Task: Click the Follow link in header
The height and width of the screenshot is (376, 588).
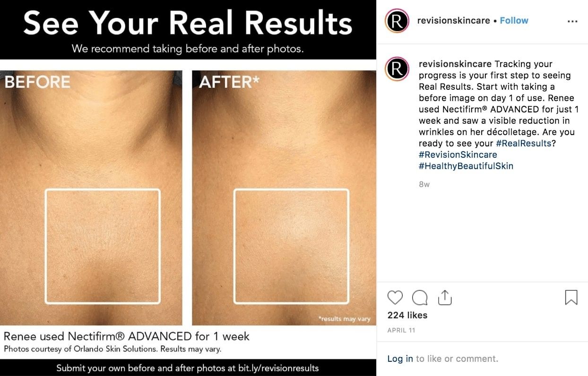Action: pyautogui.click(x=514, y=20)
